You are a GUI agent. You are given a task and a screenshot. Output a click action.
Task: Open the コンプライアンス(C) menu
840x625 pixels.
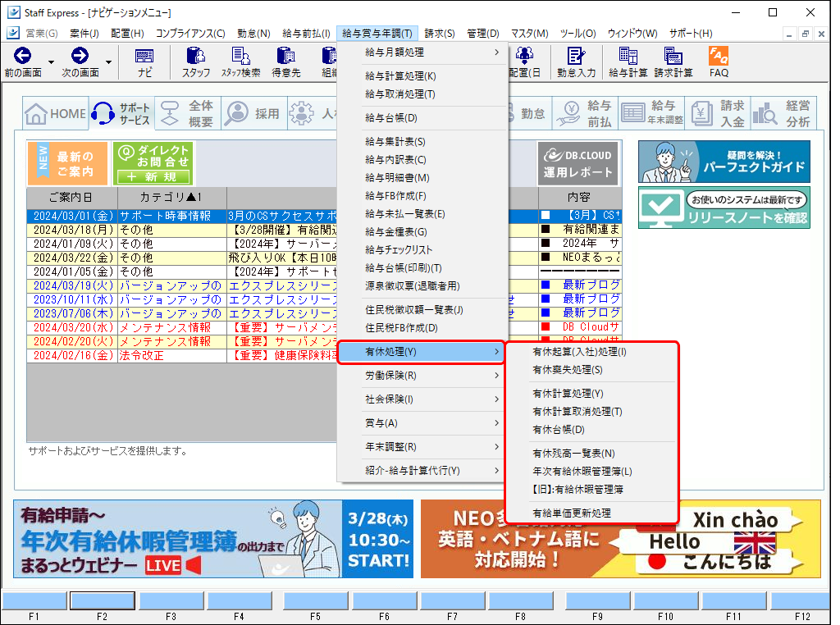click(190, 34)
